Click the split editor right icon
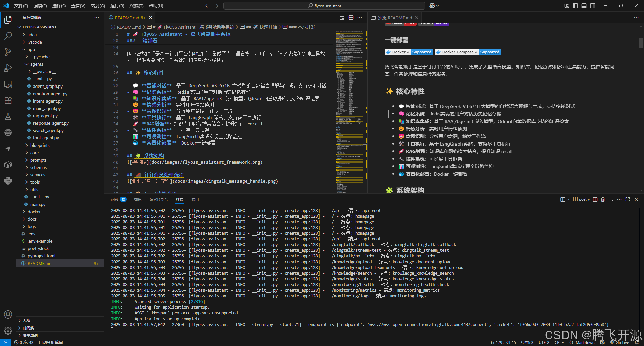The height and width of the screenshot is (346, 644). tap(351, 18)
